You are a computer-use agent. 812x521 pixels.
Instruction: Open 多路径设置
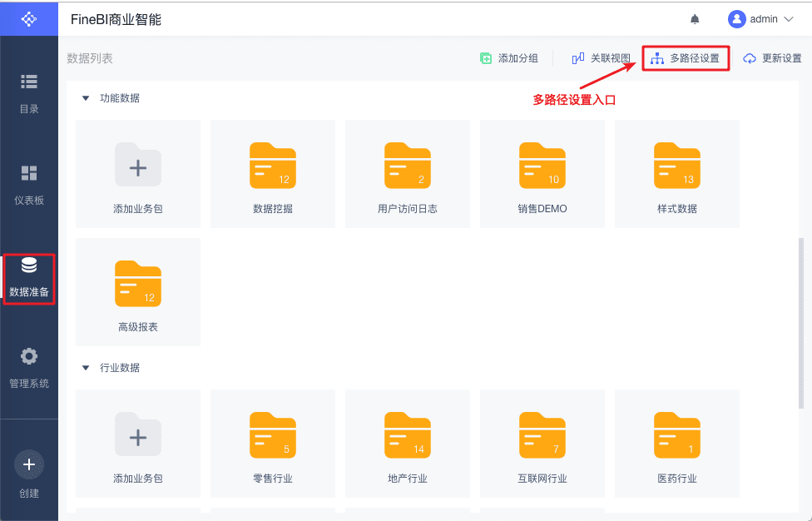(x=686, y=58)
